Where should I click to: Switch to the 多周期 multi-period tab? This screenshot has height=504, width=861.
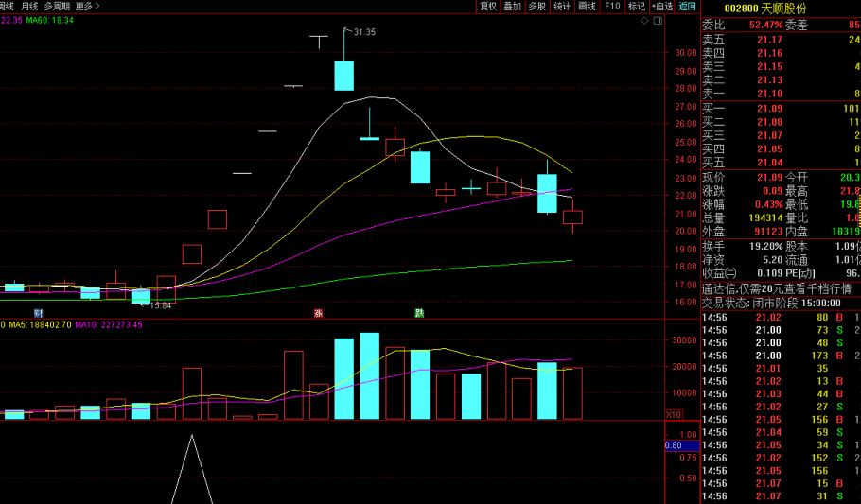pyautogui.click(x=57, y=6)
